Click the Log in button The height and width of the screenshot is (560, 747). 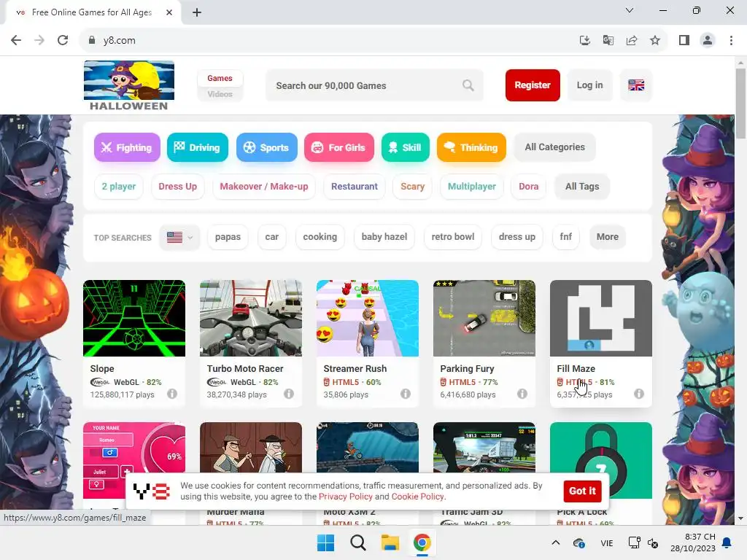pos(589,85)
